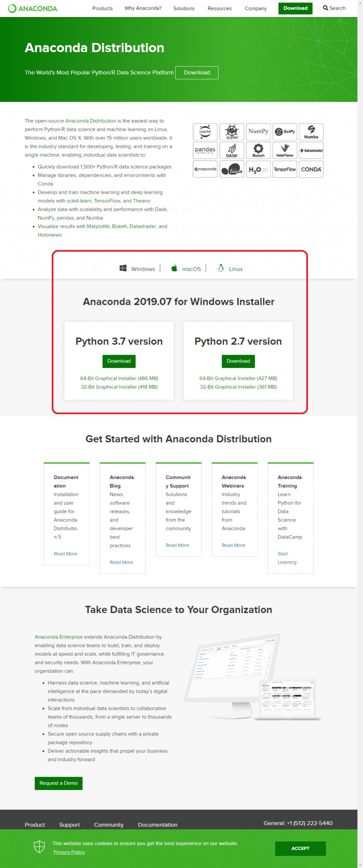Image resolution: width=363 pixels, height=868 pixels.
Task: Click the Datashader package logo
Action: (311, 150)
